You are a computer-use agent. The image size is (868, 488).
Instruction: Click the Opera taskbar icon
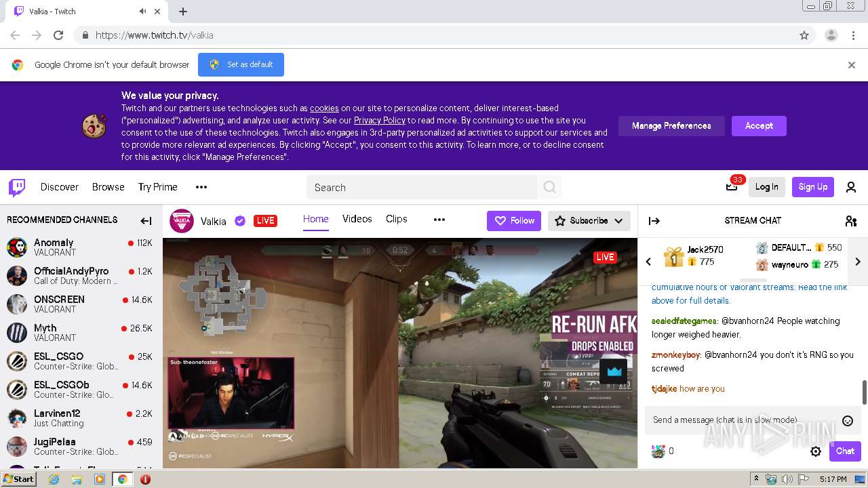[145, 479]
